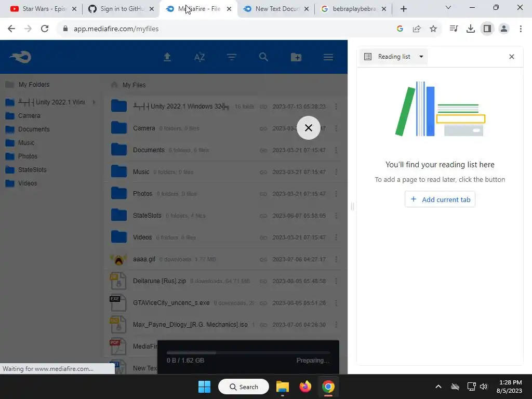This screenshot has width=532, height=399.
Task: Open more options for Music folder row
Action: 336,172
